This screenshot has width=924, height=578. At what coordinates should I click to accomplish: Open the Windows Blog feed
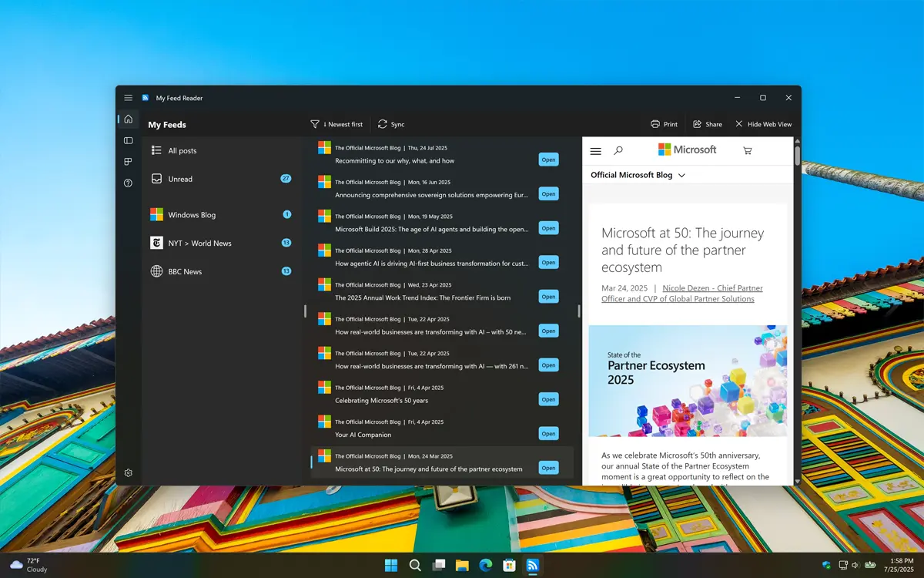pyautogui.click(x=221, y=215)
